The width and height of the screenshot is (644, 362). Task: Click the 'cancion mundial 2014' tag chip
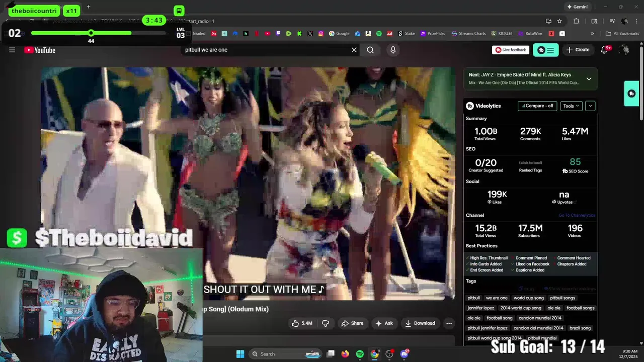[x=540, y=318]
